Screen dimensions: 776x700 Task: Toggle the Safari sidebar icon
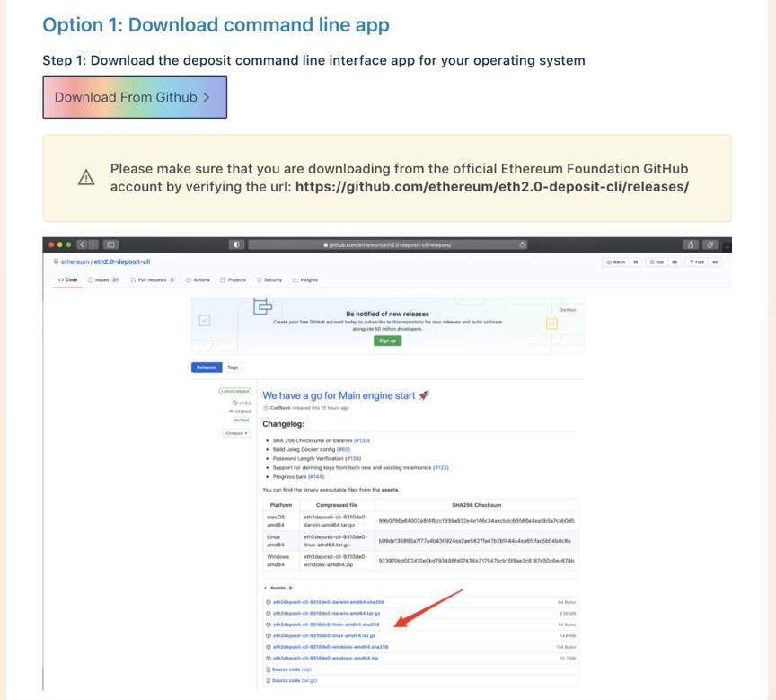coord(110,244)
